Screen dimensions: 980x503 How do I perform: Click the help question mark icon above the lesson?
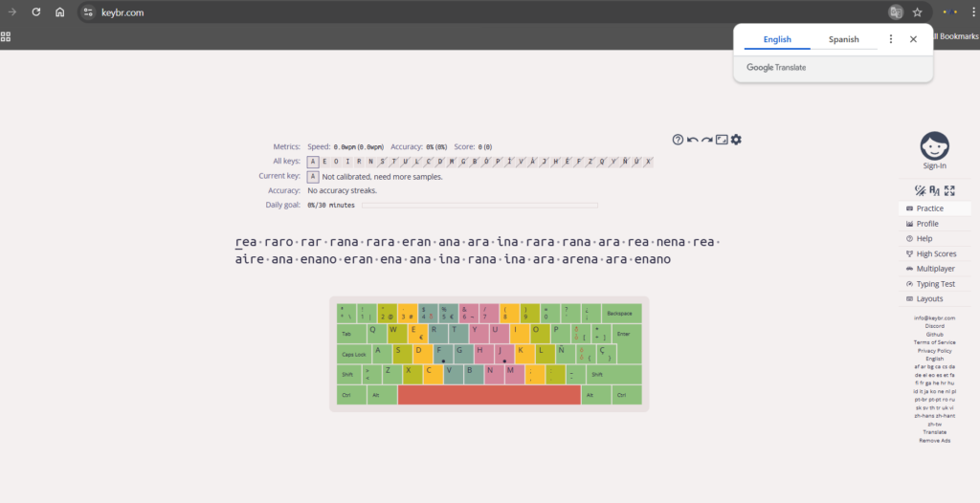678,140
